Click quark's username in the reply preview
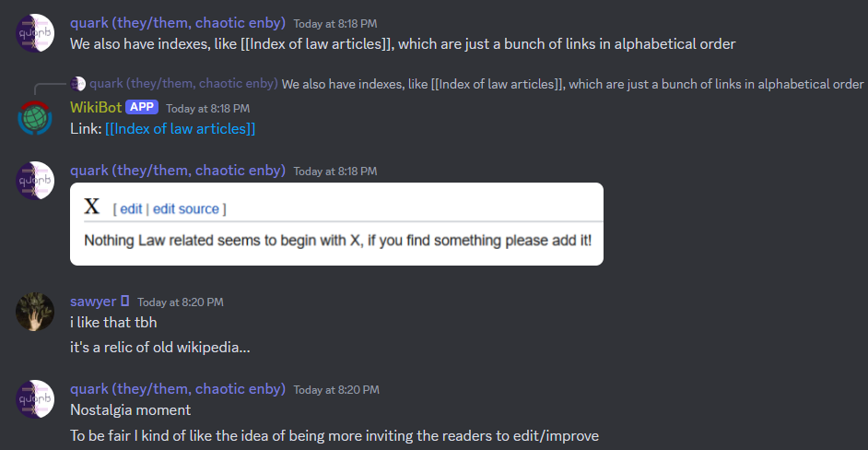This screenshot has width=868, height=450. (x=183, y=84)
